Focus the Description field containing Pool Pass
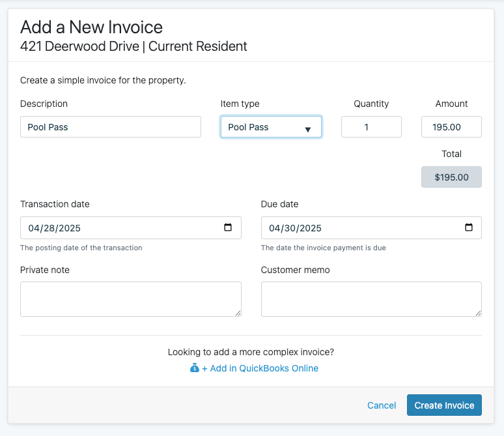The image size is (504, 436). 111,127
